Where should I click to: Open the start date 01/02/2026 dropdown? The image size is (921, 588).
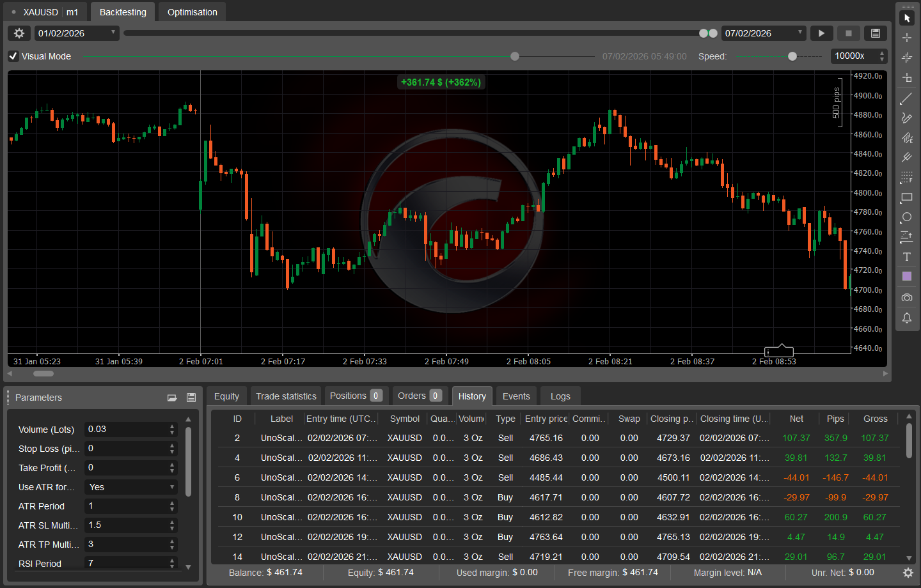113,33
